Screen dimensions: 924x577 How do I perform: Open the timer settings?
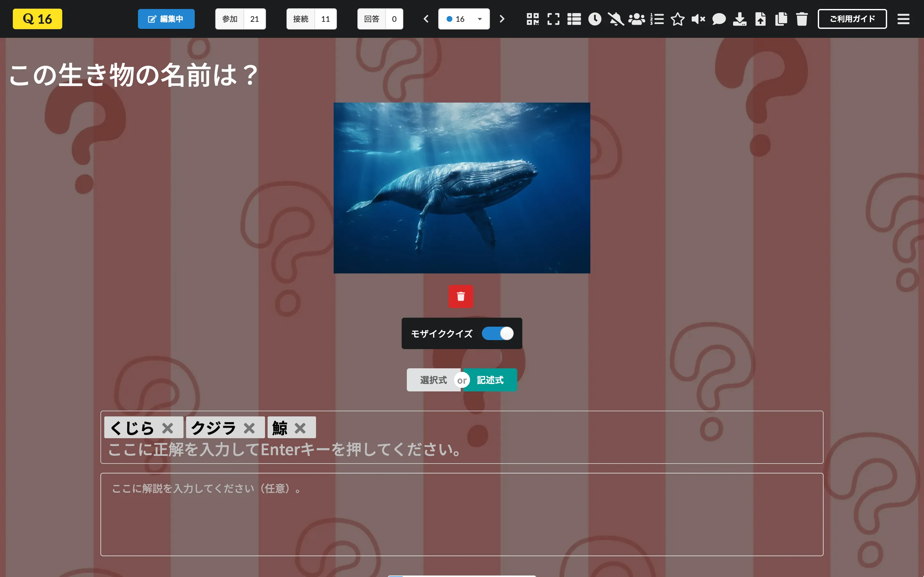(x=595, y=19)
